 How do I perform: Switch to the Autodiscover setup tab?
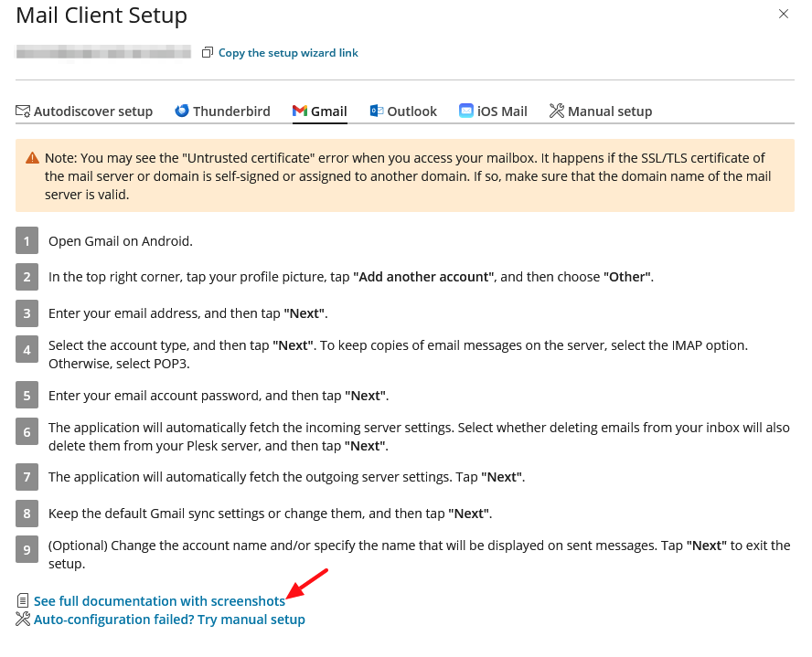click(84, 111)
